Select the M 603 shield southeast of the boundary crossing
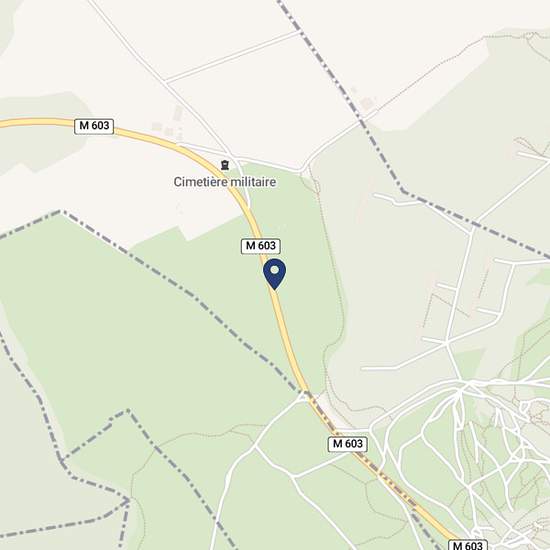 tap(348, 444)
